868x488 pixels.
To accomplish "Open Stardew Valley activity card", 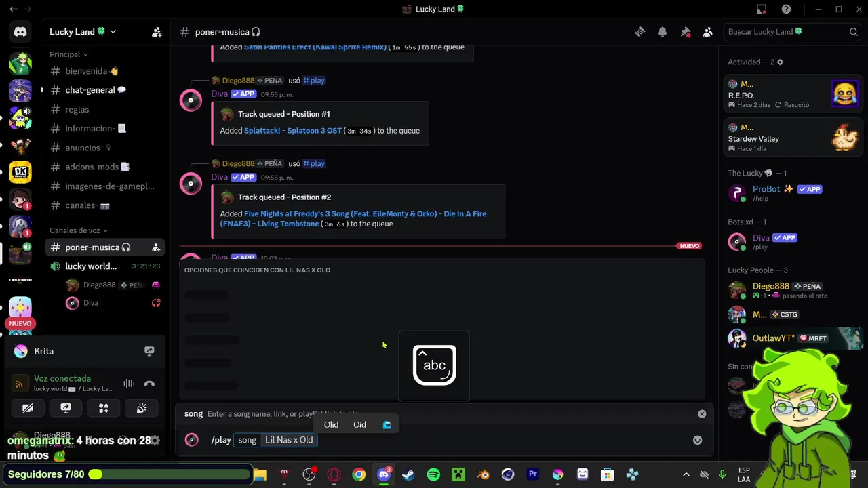I will 793,138.
